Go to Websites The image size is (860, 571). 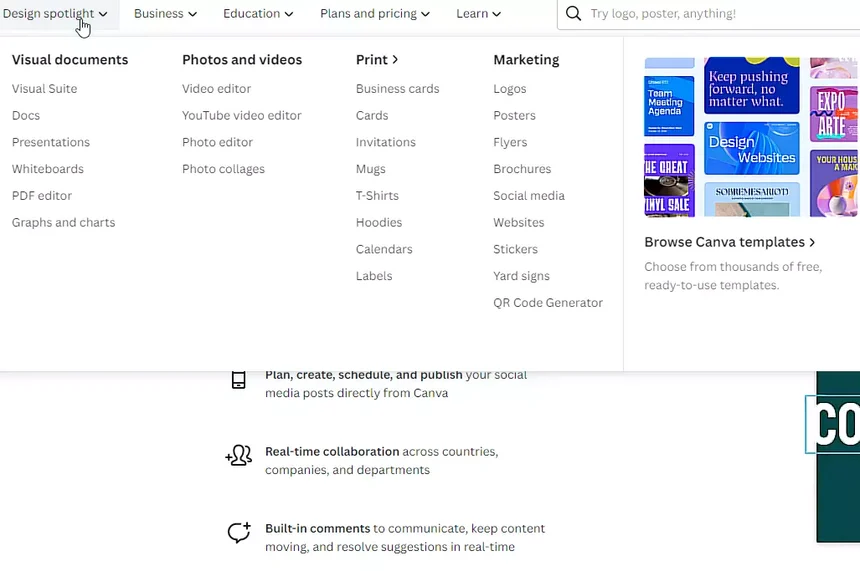tap(519, 223)
